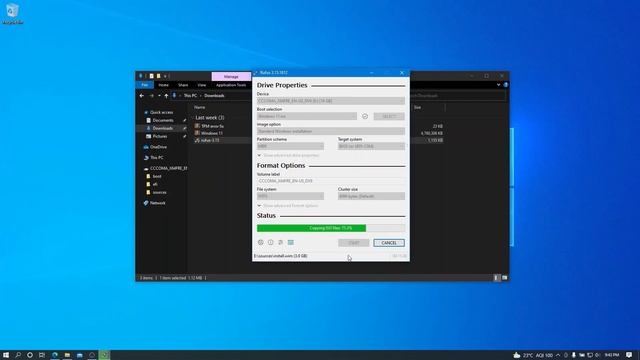This screenshot has height=360, width=640.
Task: Click the Manage contextual tab in Explorer
Action: point(231,76)
